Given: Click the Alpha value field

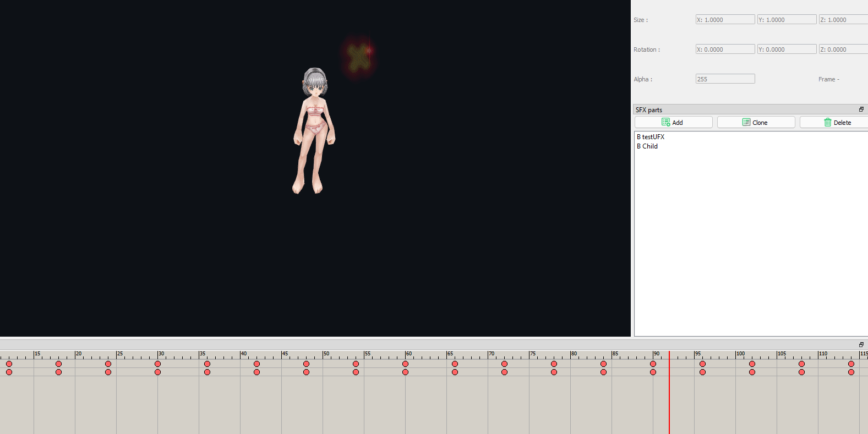Looking at the screenshot, I should (x=725, y=79).
